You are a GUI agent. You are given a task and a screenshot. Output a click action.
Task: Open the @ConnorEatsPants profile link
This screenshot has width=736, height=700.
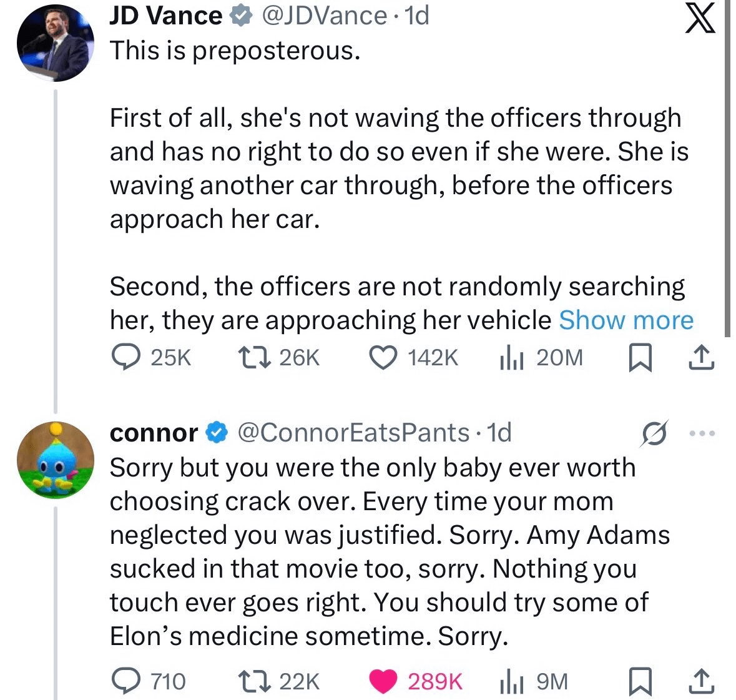click(353, 432)
